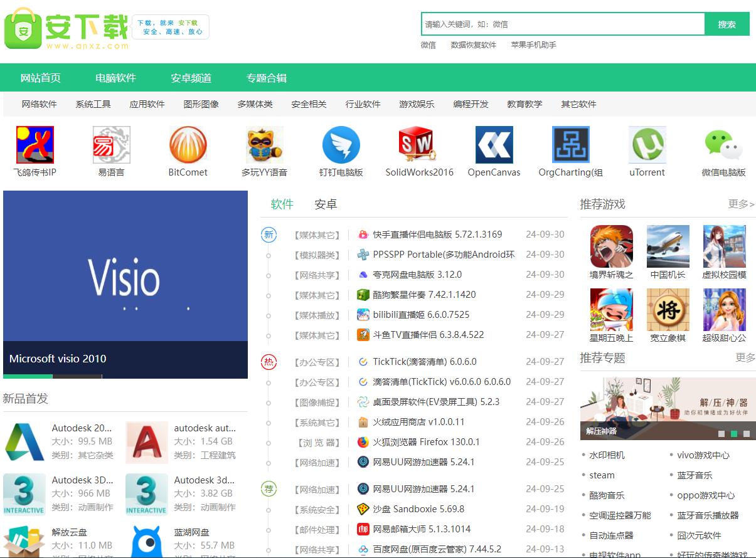
Task: Select the 软件 tab
Action: tap(282, 204)
